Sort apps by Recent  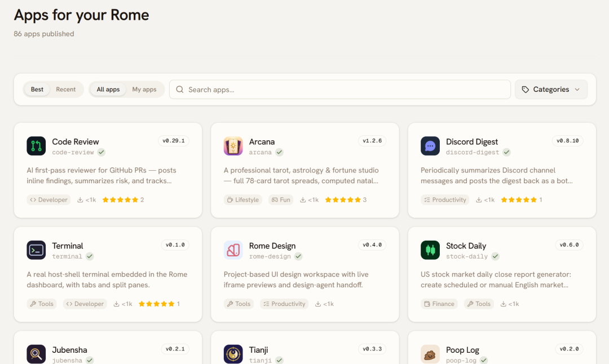(65, 89)
